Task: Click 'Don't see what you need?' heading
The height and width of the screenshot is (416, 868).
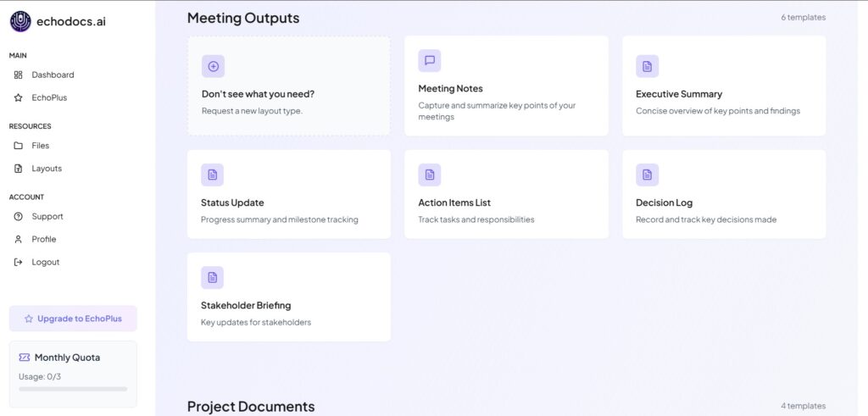Action: click(x=258, y=94)
